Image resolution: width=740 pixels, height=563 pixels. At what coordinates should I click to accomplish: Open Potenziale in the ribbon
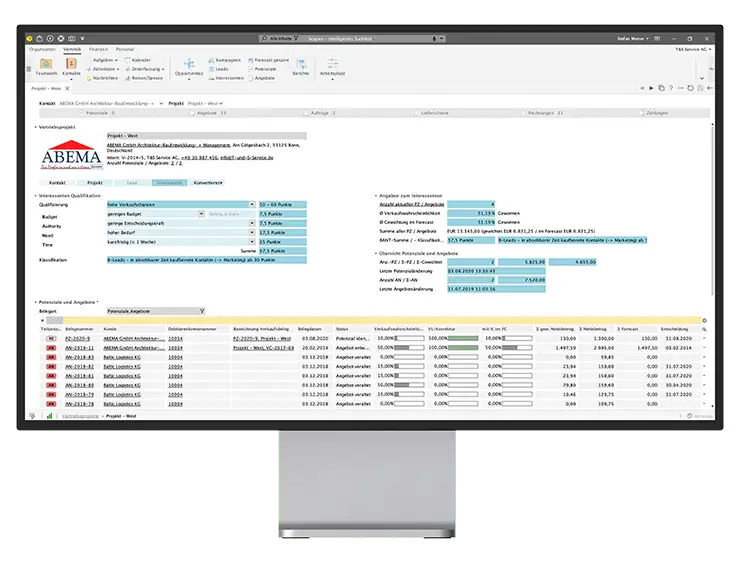tap(262, 69)
